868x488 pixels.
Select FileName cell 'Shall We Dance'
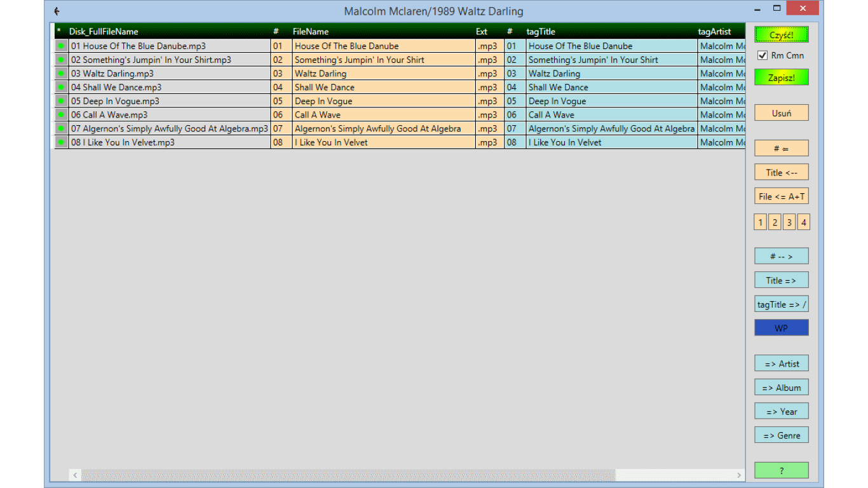tap(384, 87)
